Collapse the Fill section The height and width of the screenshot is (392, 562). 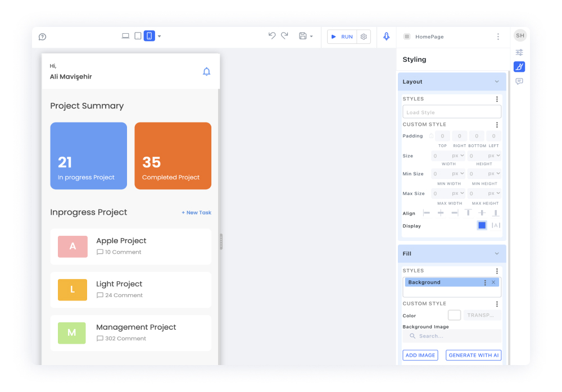(x=497, y=253)
